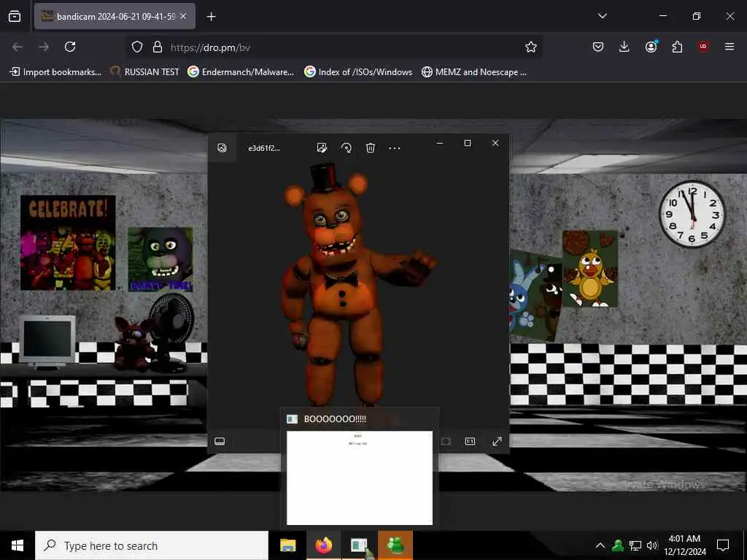Open Import bookmarks bookmark
This screenshot has height=560, width=747.
pos(55,72)
